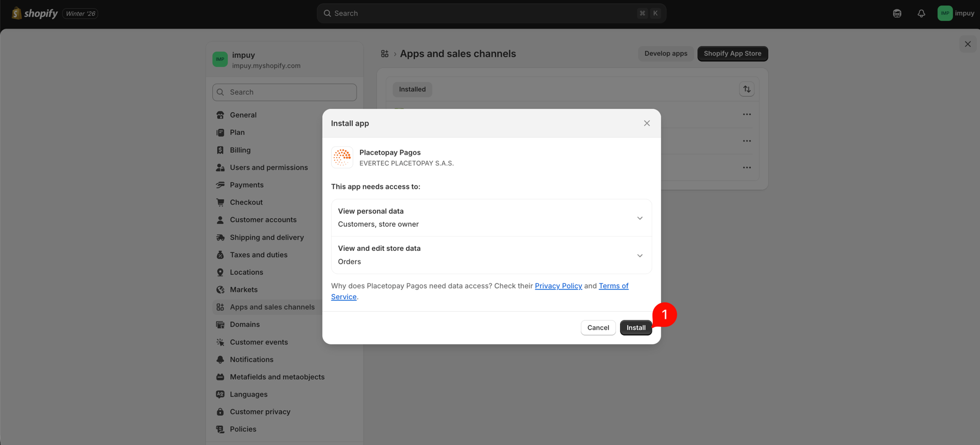The width and height of the screenshot is (980, 445).
Task: Close the Install app dialog
Action: pos(647,123)
